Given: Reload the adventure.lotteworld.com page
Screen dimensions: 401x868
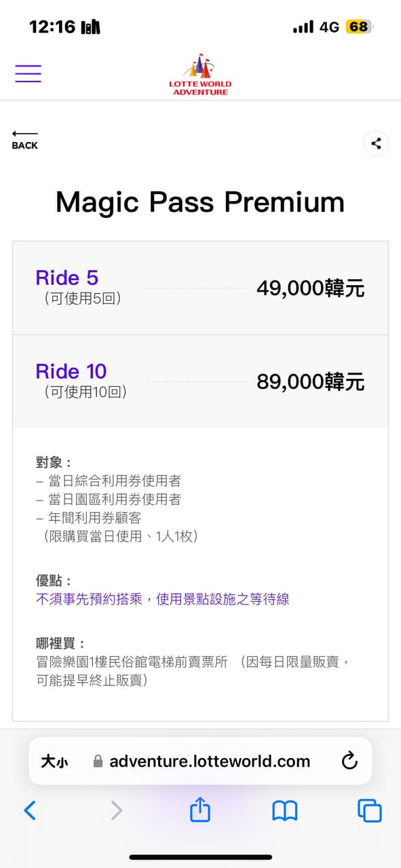Looking at the screenshot, I should click(x=349, y=761).
